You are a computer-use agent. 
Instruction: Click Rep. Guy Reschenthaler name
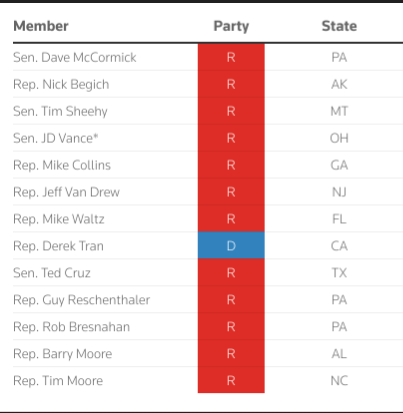(81, 300)
